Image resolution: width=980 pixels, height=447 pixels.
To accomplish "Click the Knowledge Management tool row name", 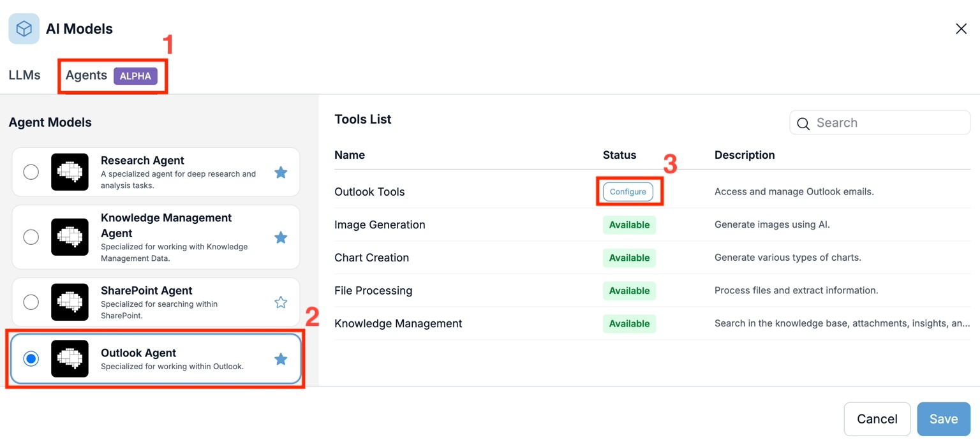I will (398, 324).
